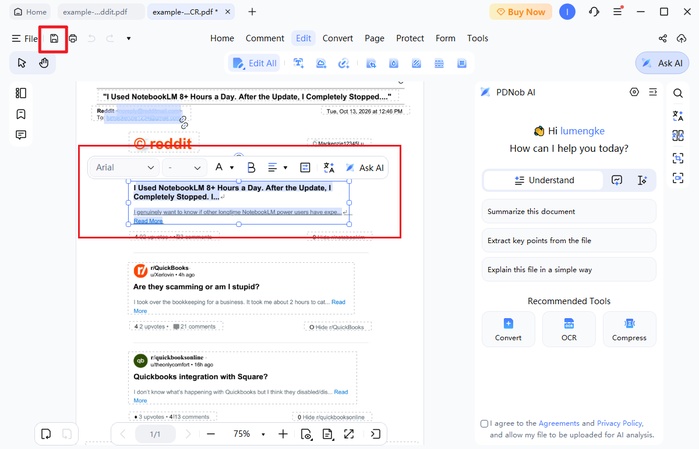Toggle Bold formatting in floating toolbar
Screen dimensions: 699x449
[251, 168]
